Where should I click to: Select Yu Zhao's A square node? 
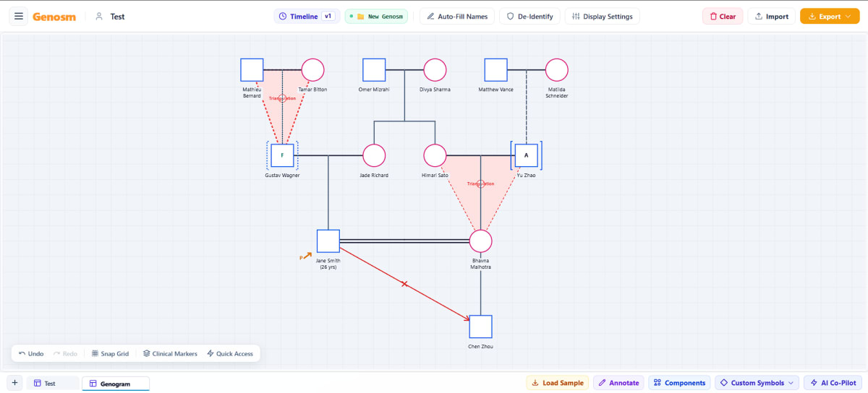pos(526,155)
